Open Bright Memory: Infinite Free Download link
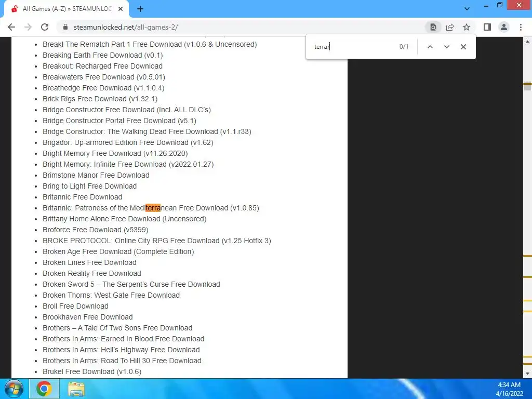This screenshot has height=399, width=532. point(128,164)
